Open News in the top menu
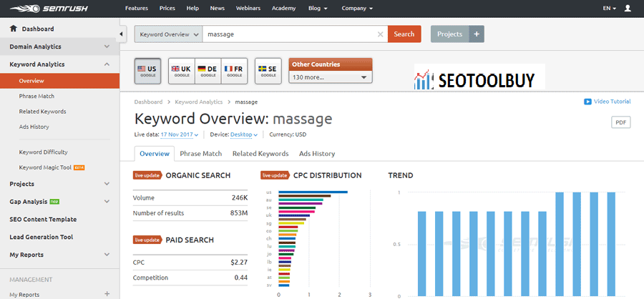The image size is (644, 299). (218, 8)
